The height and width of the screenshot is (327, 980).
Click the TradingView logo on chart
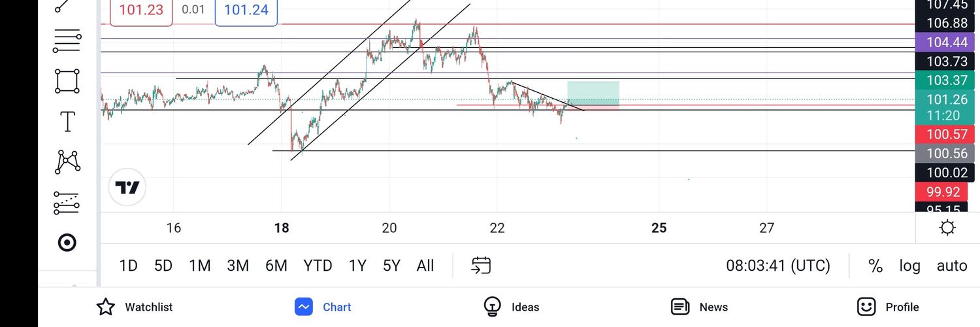pyautogui.click(x=127, y=188)
